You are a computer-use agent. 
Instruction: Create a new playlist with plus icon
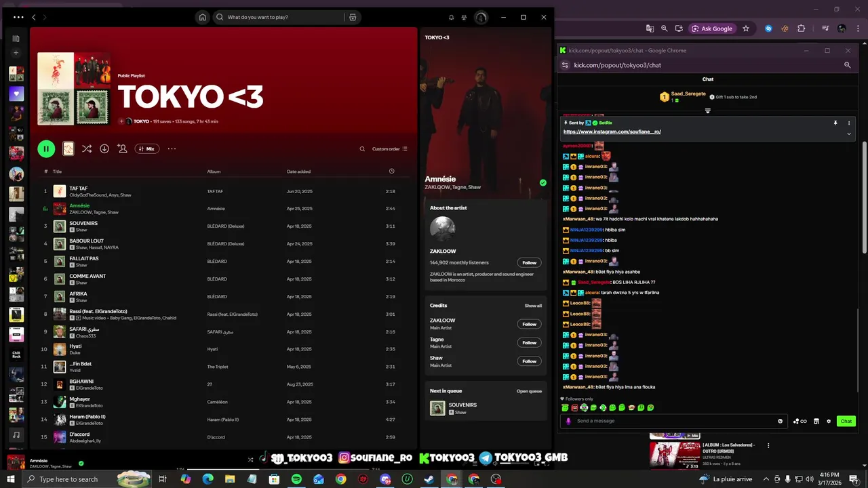click(x=16, y=53)
